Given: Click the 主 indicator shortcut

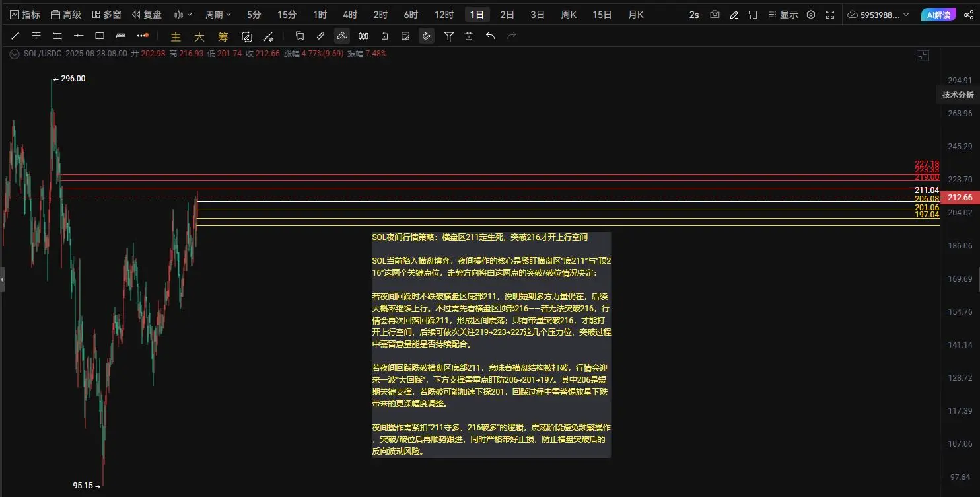Looking at the screenshot, I should click(176, 37).
